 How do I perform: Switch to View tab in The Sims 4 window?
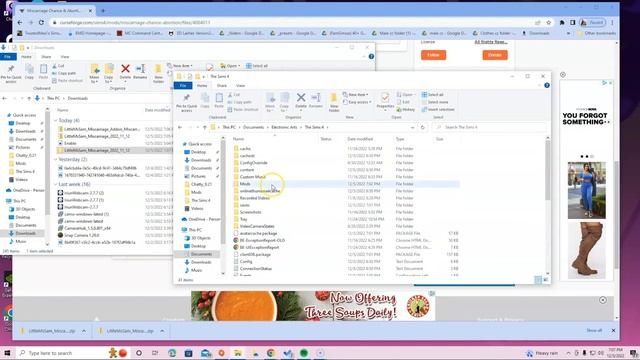[x=240, y=85]
